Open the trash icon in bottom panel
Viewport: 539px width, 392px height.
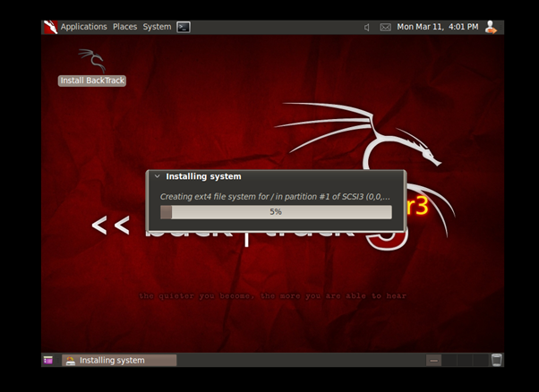pyautogui.click(x=496, y=360)
